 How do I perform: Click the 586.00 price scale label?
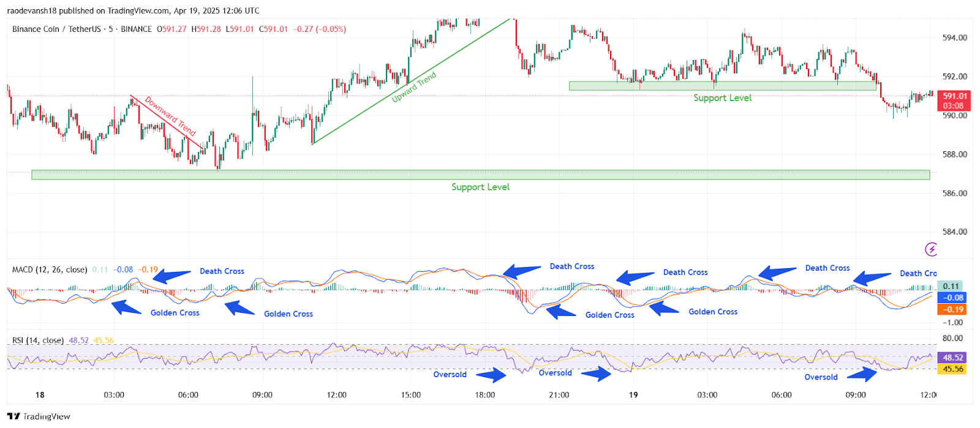955,193
